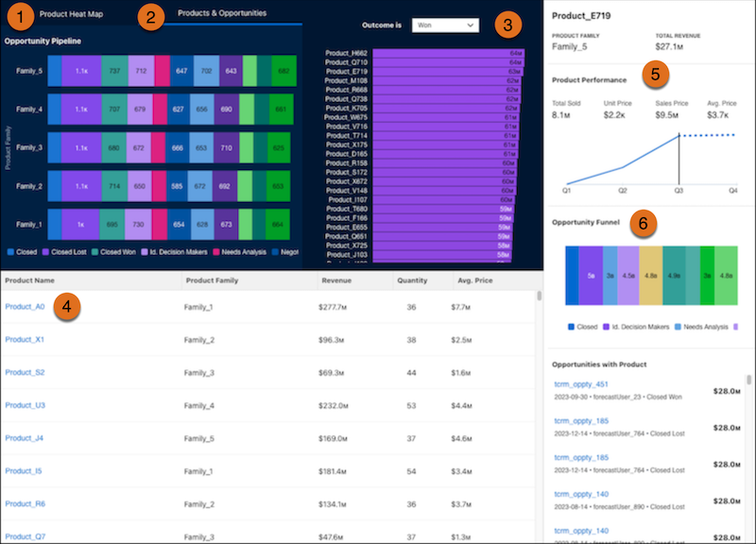Click the Product_H662 revenue bar
This screenshot has width=756, height=544.
pyautogui.click(x=448, y=53)
